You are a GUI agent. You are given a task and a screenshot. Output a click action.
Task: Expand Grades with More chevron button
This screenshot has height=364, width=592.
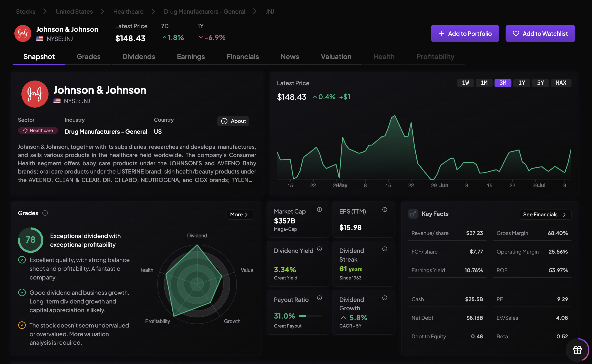pos(239,214)
